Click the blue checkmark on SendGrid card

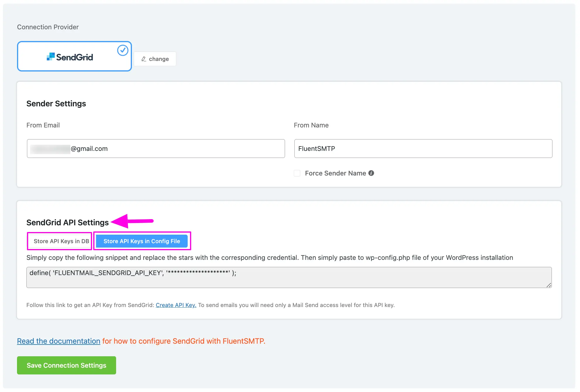(123, 50)
